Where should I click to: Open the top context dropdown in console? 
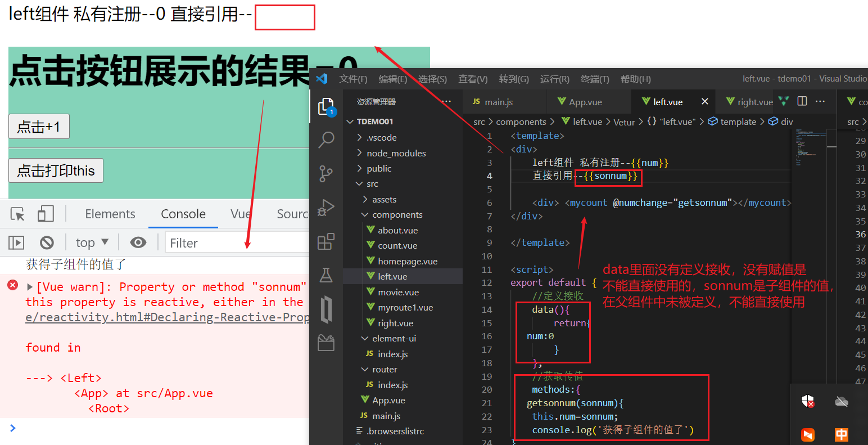[x=92, y=242]
